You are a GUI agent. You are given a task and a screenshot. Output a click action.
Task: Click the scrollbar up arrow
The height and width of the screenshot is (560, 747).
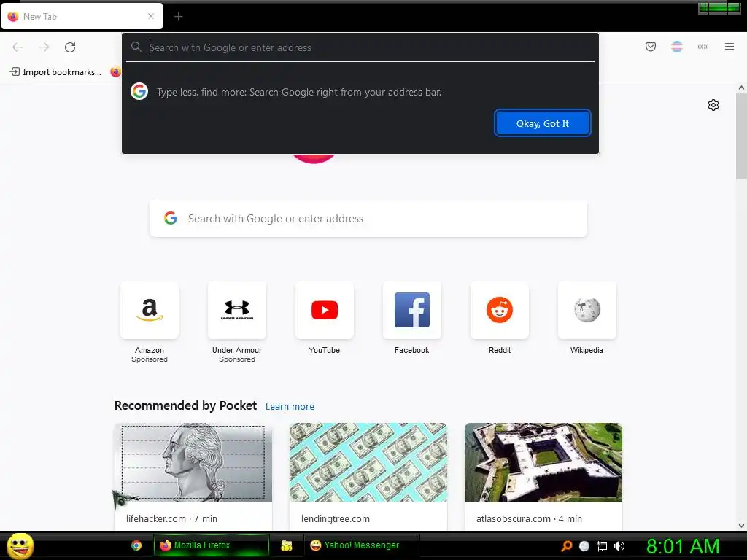click(x=741, y=87)
